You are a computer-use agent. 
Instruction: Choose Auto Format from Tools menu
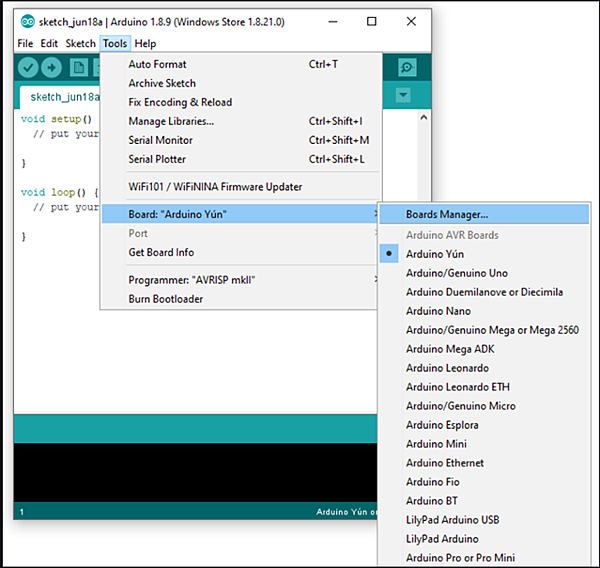pyautogui.click(x=240, y=64)
